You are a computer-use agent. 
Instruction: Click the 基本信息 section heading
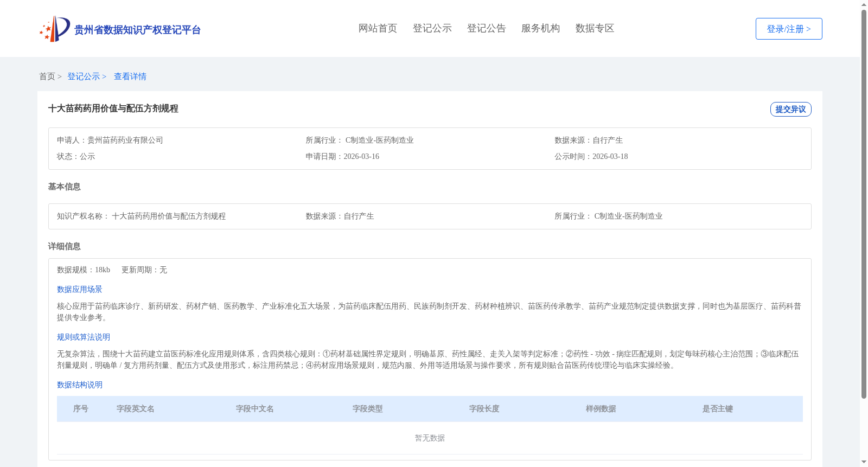coord(64,187)
